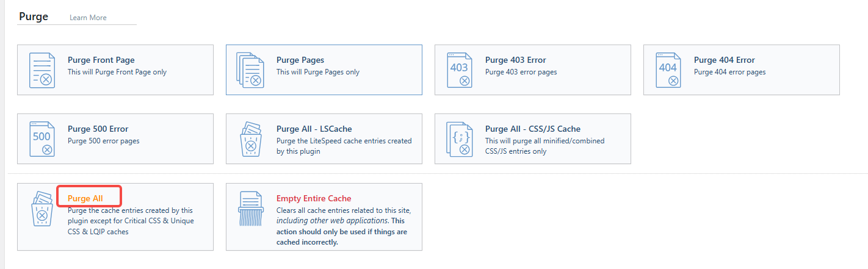Click the Purge All trash bin icon

42,208
